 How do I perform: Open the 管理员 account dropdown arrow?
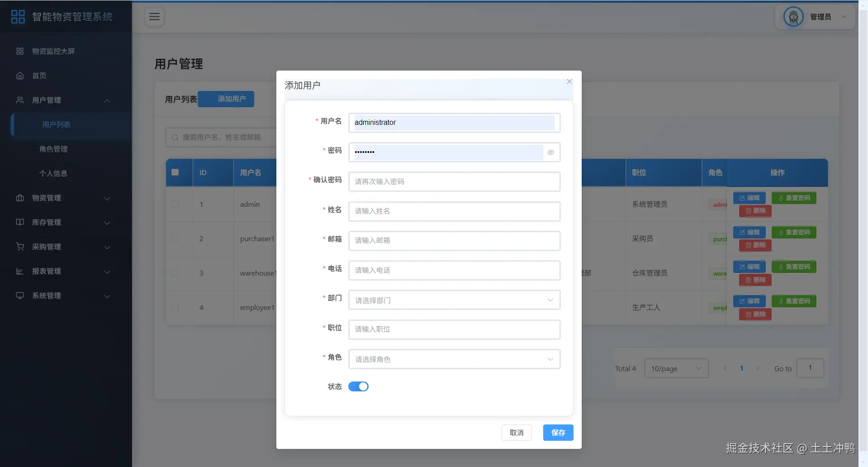[x=844, y=17]
